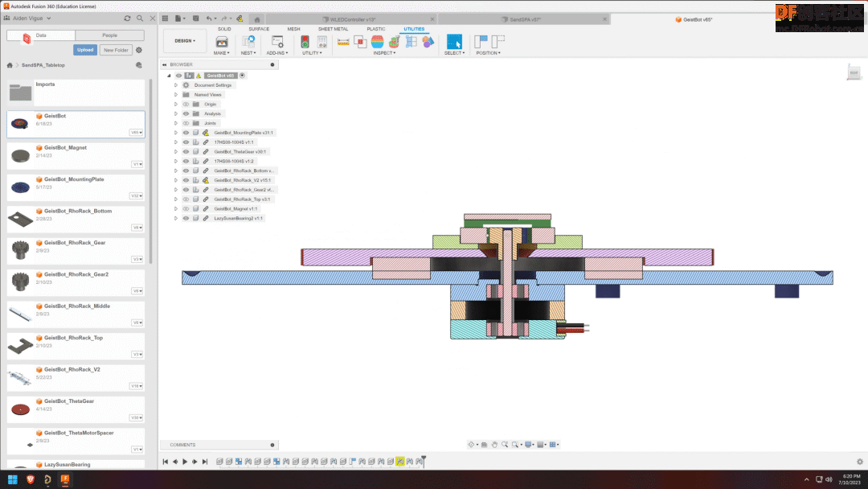Hide 17HS08-1004S v1:2 component

[186, 161]
